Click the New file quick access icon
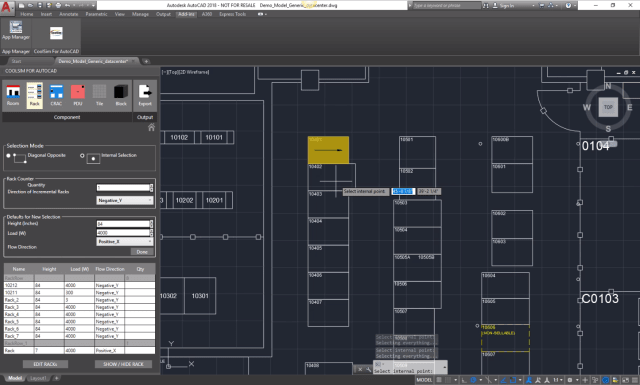 (21, 5)
